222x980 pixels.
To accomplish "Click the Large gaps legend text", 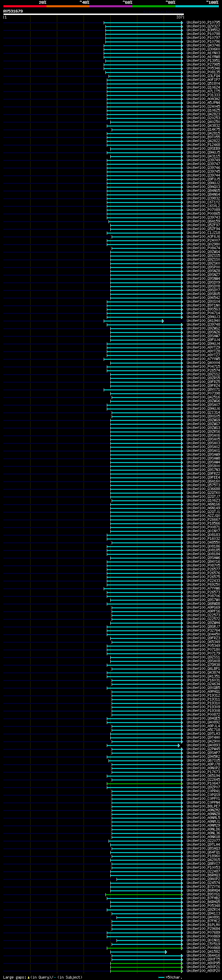I will tap(43, 977).
